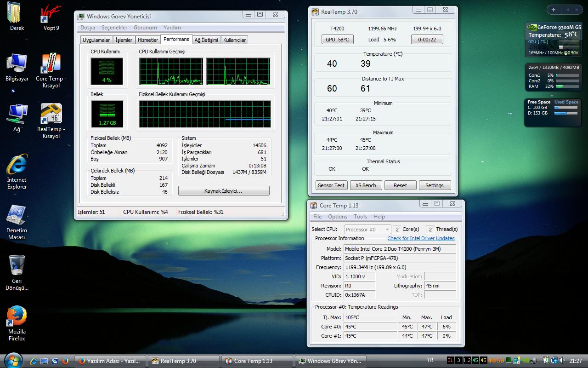Open the Yardım menu in Task Manager
588x368 pixels.
pos(172,28)
